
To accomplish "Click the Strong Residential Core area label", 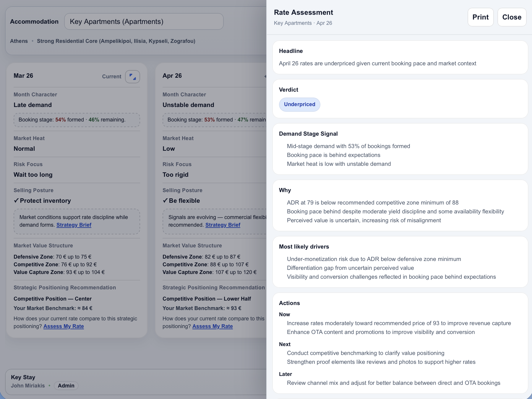I will tap(116, 41).
